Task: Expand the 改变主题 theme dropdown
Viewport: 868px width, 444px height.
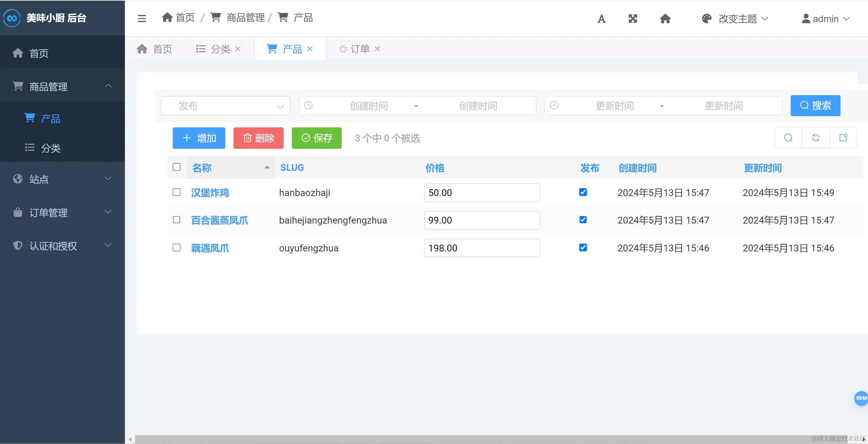Action: click(735, 19)
